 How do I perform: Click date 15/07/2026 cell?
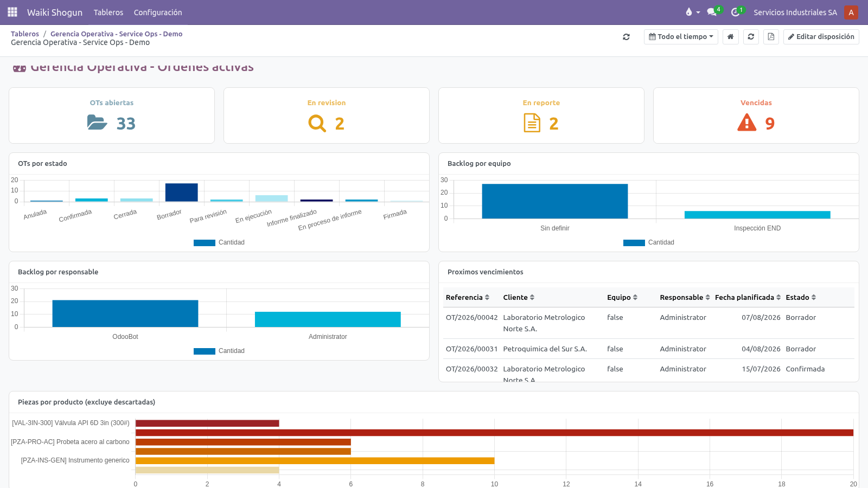(761, 369)
